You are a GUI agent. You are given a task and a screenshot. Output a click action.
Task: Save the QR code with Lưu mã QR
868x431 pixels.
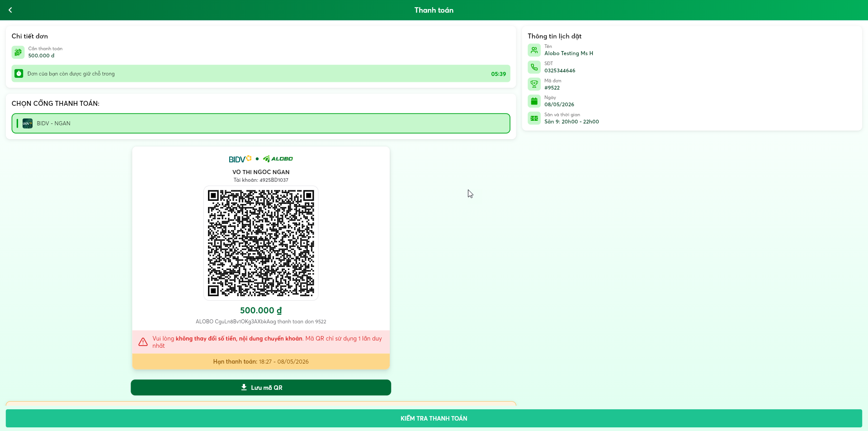[x=261, y=388]
